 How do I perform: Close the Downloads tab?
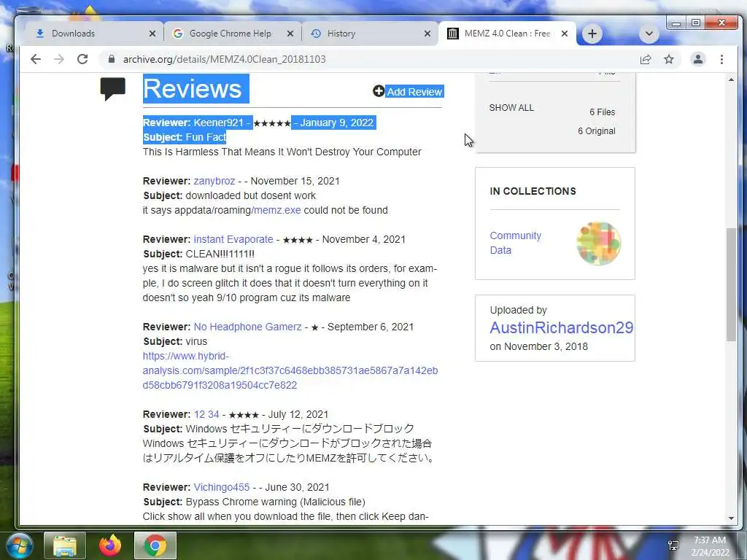[x=152, y=34]
